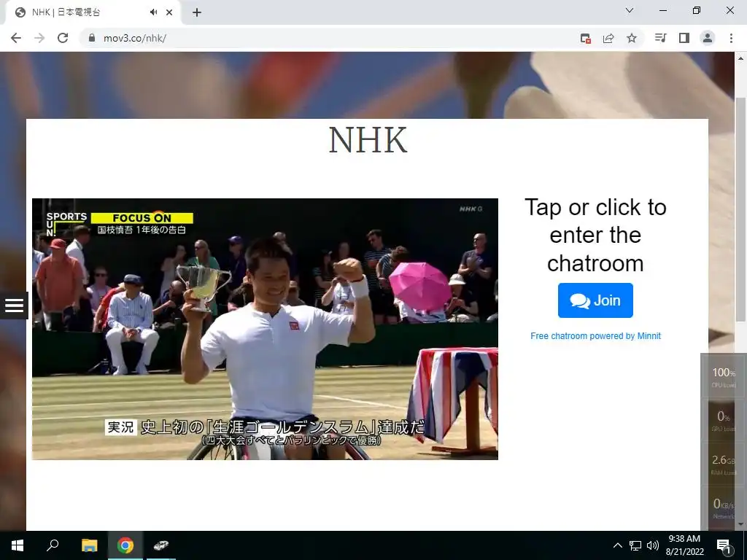
Task: Click the scrollbar down arrow
Action: (x=740, y=524)
